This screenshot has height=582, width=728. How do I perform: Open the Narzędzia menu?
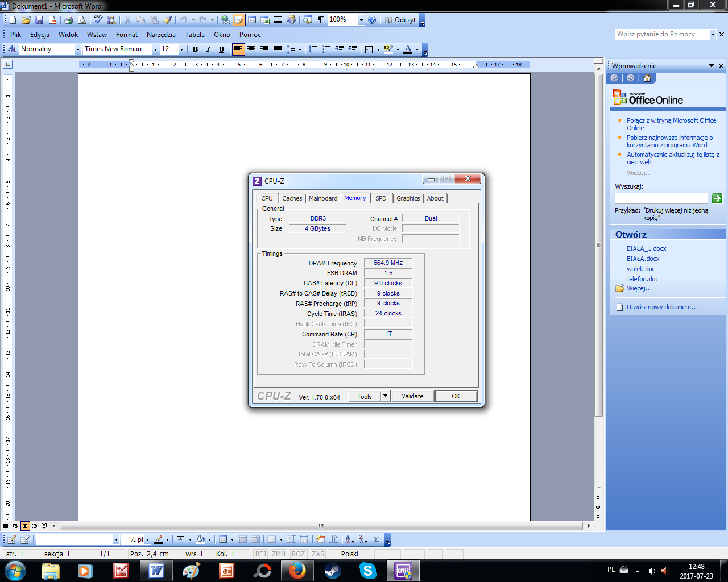click(161, 35)
